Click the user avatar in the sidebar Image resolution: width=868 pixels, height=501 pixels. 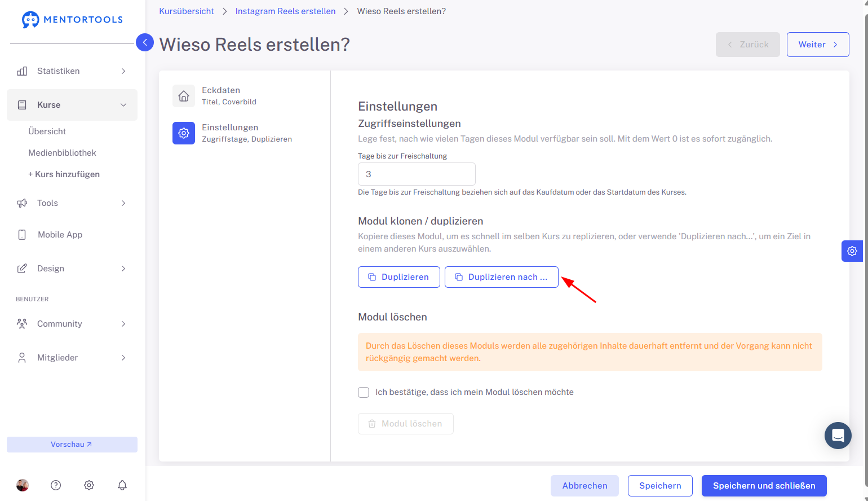(x=23, y=485)
